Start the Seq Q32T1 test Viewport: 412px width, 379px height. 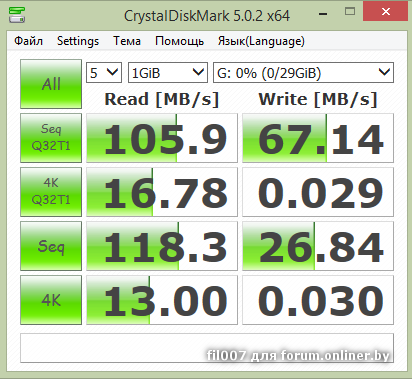(x=51, y=138)
